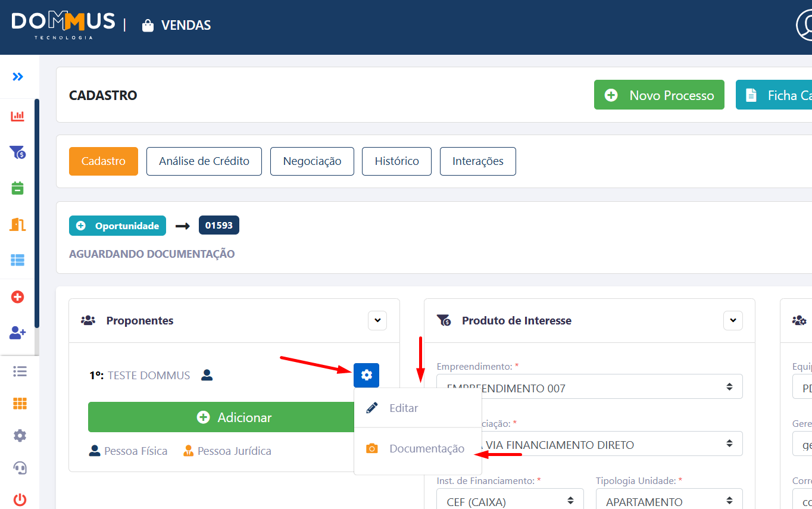Image resolution: width=812 pixels, height=509 pixels.
Task: Open the headset support sidebar icon
Action: [20, 468]
